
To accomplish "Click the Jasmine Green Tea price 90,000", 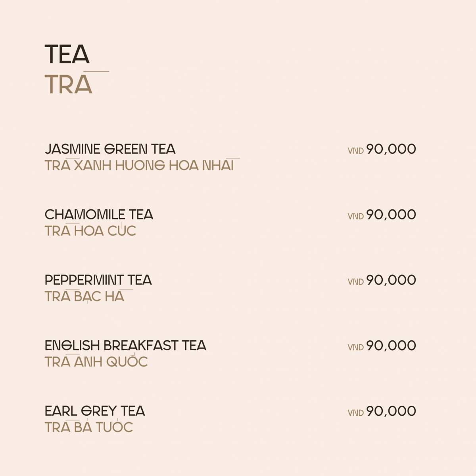I will (x=391, y=150).
